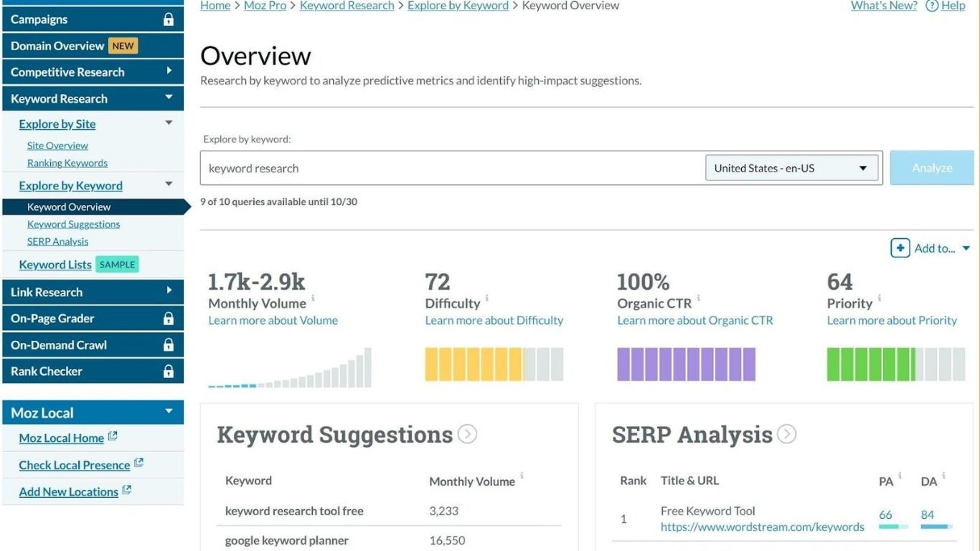Click 'google keyword planner' suggestion
Screen dimensions: 980x551
tap(287, 541)
